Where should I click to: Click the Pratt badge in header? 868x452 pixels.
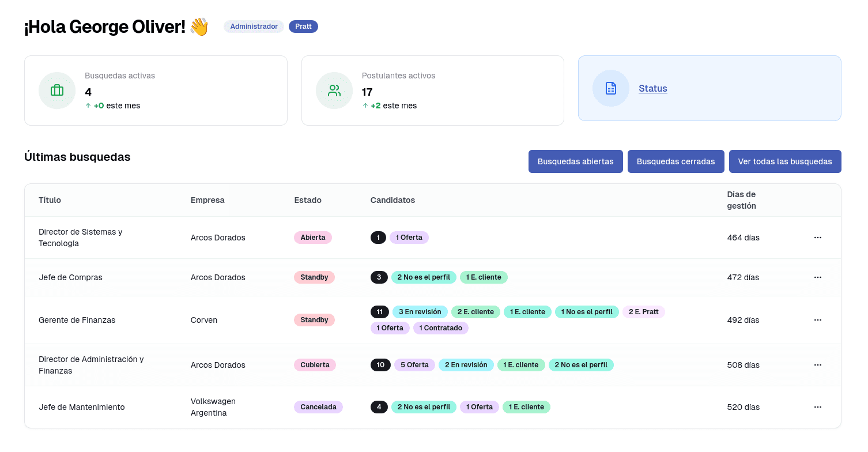(303, 27)
